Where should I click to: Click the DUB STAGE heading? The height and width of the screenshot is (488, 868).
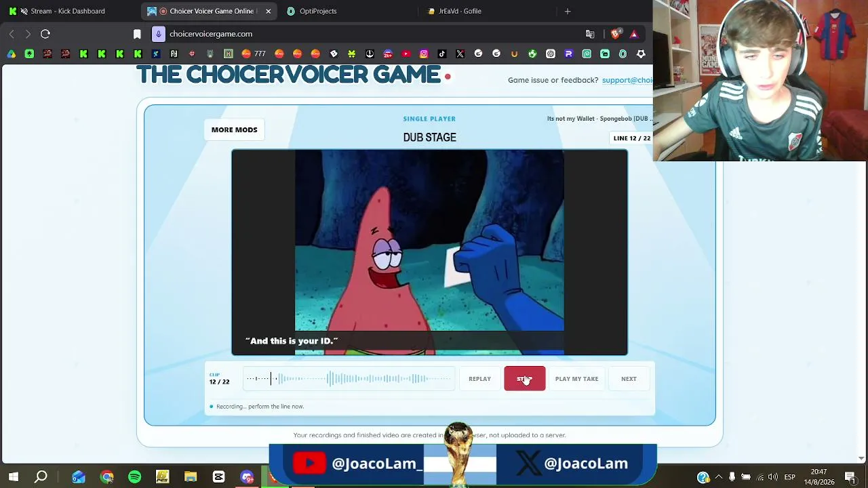point(429,138)
